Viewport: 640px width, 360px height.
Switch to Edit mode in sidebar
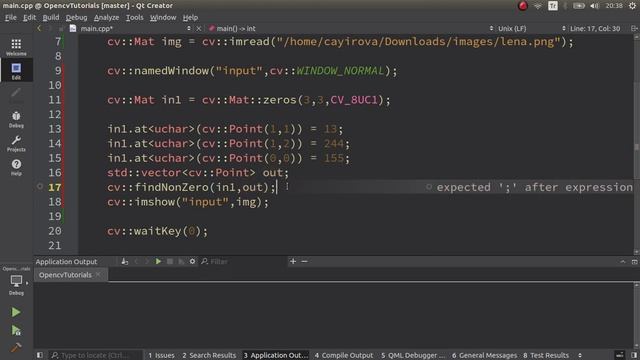tap(16, 71)
